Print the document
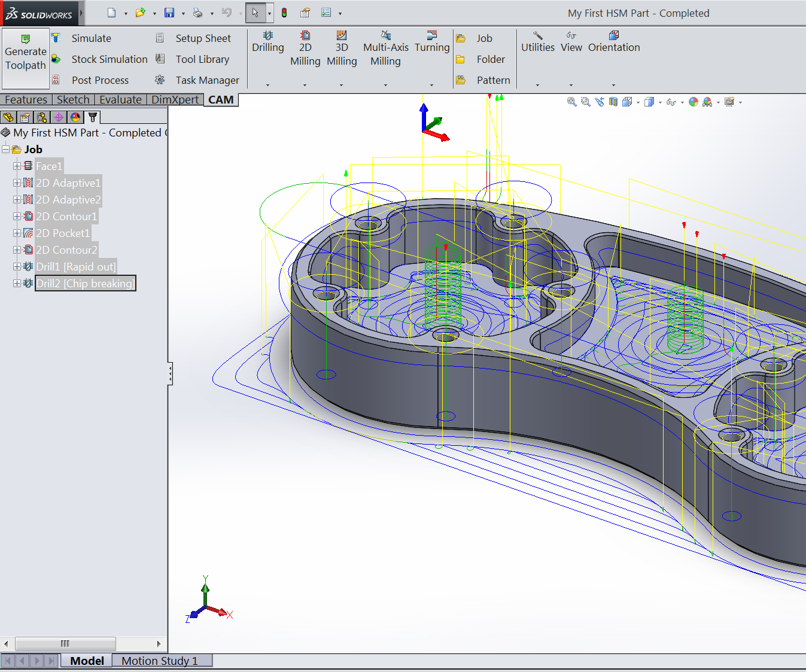The image size is (806, 672). click(198, 13)
